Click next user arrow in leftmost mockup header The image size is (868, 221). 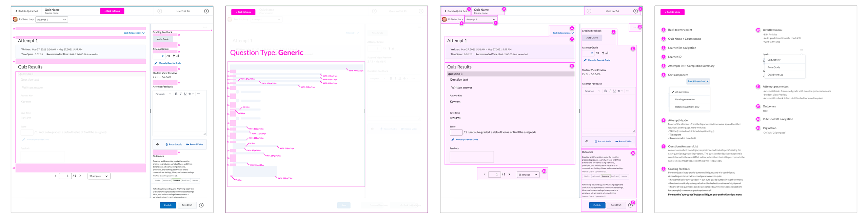206,11
